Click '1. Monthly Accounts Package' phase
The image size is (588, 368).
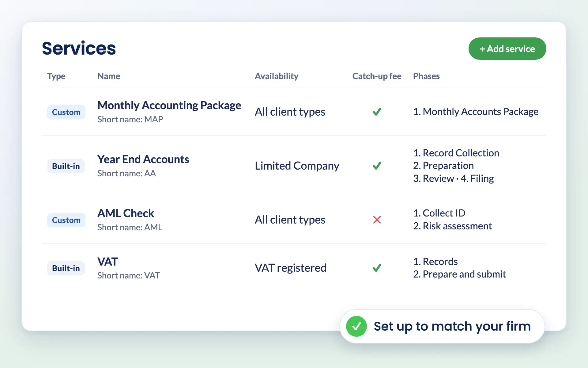(476, 112)
